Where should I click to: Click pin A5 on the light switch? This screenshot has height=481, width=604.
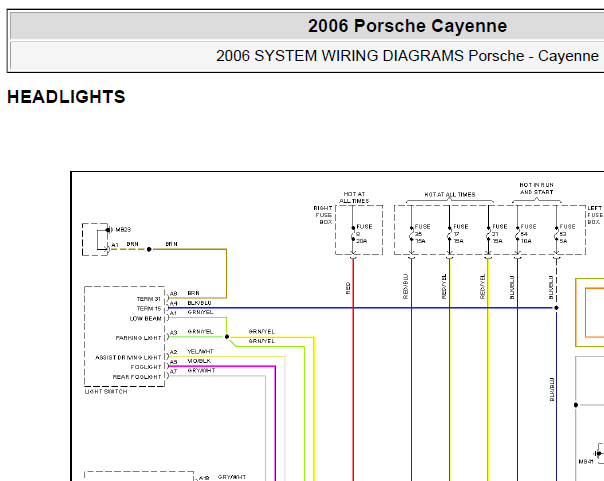click(174, 362)
